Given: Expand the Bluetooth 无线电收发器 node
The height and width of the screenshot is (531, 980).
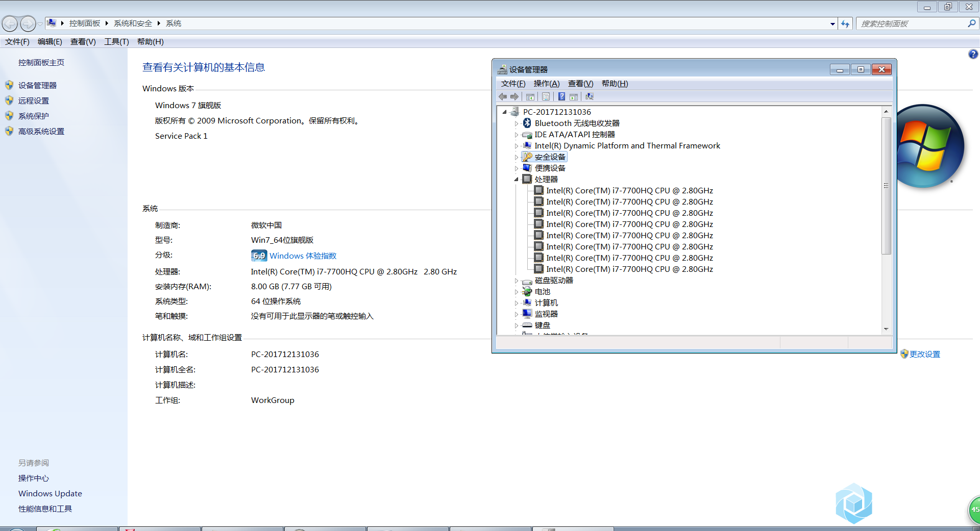Looking at the screenshot, I should click(516, 123).
